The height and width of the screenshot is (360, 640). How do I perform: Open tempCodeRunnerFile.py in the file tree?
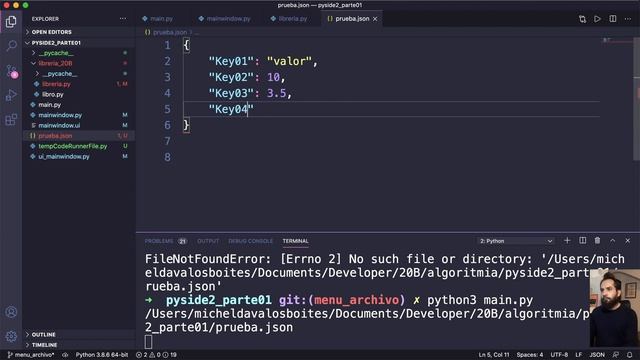tap(73, 146)
